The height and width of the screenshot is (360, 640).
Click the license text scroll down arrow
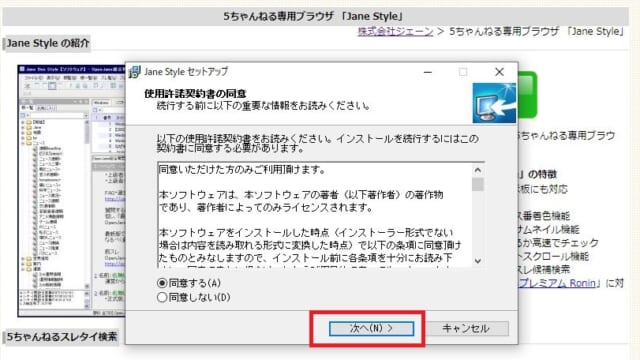[x=478, y=261]
